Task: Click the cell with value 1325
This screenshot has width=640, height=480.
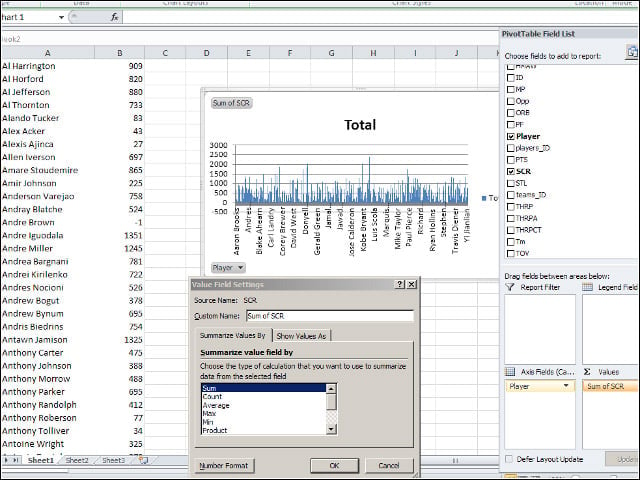Action: [x=119, y=340]
